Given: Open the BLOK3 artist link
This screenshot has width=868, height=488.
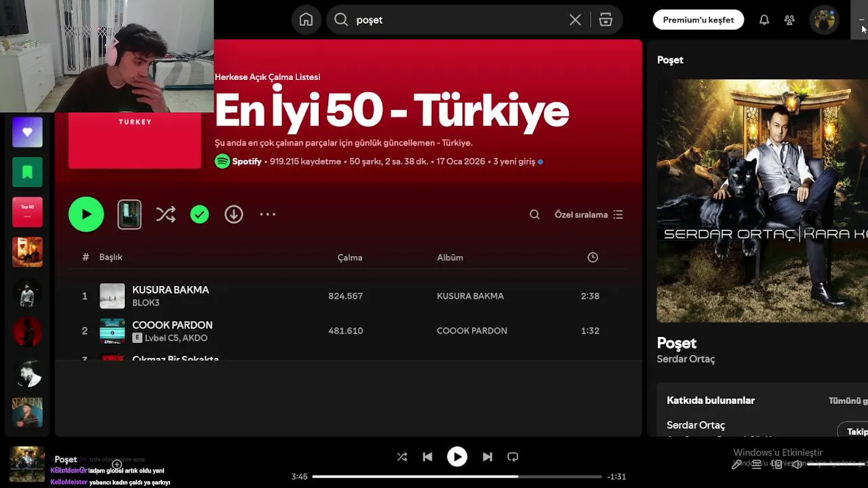Looking at the screenshot, I should [146, 303].
